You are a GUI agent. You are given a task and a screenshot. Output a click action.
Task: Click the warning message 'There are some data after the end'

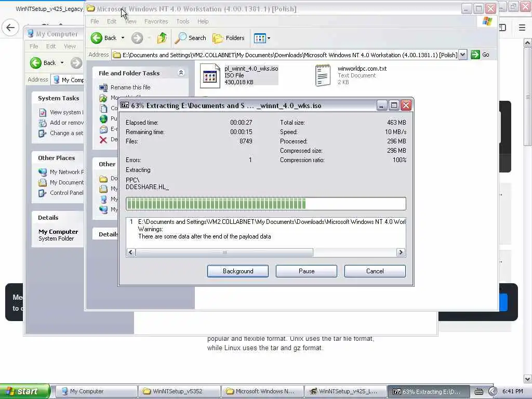[205, 236]
